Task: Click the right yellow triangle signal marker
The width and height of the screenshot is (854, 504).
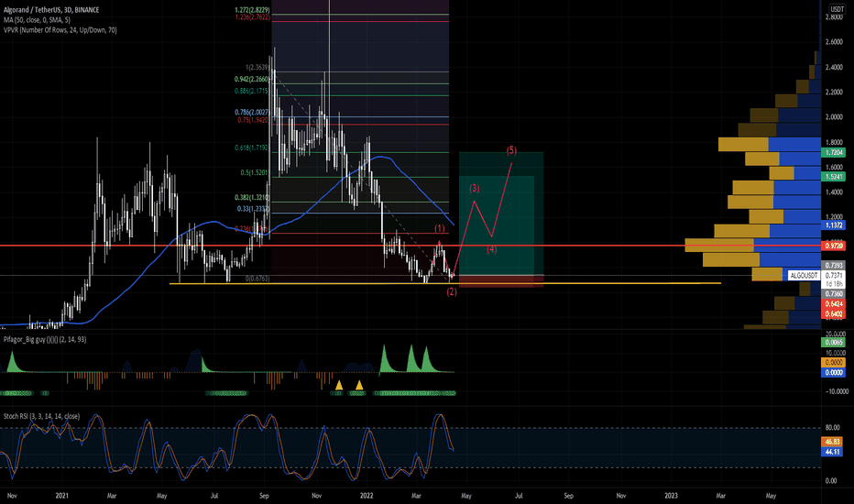Action: tap(359, 385)
